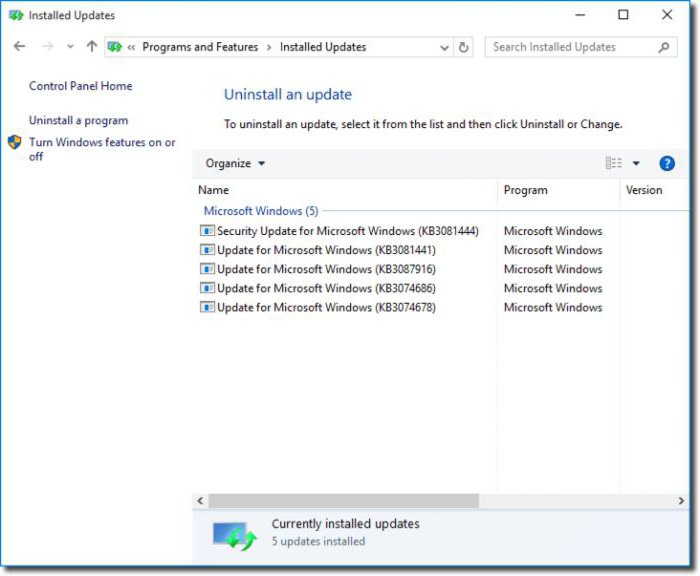Expand more view options arrow
Image resolution: width=700 pixels, height=576 pixels.
click(x=636, y=163)
